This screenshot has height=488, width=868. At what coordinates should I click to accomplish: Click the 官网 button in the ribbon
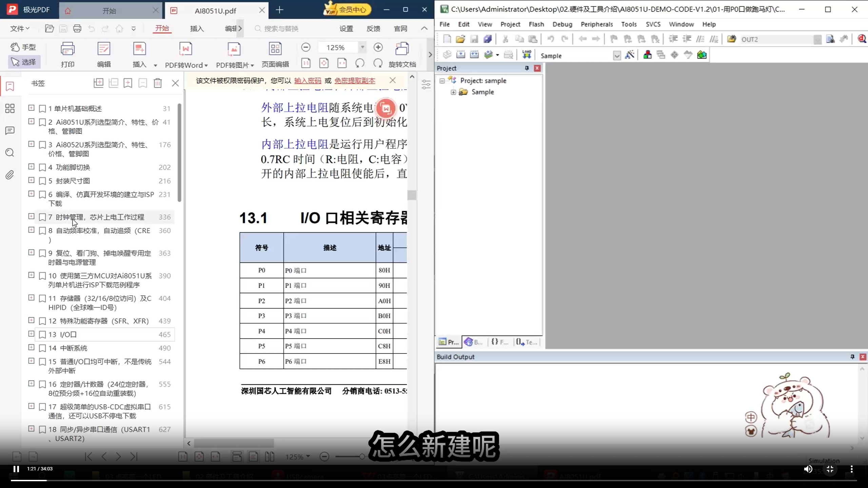pos(400,28)
